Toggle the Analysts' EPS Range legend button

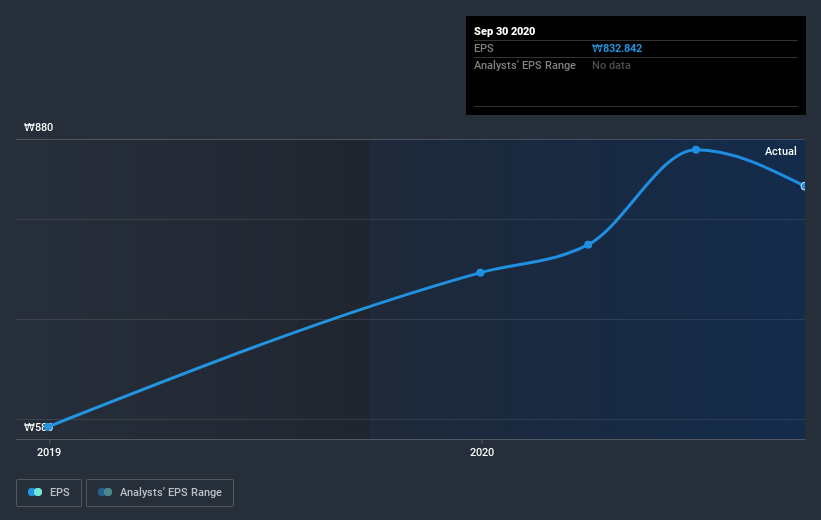pyautogui.click(x=160, y=492)
